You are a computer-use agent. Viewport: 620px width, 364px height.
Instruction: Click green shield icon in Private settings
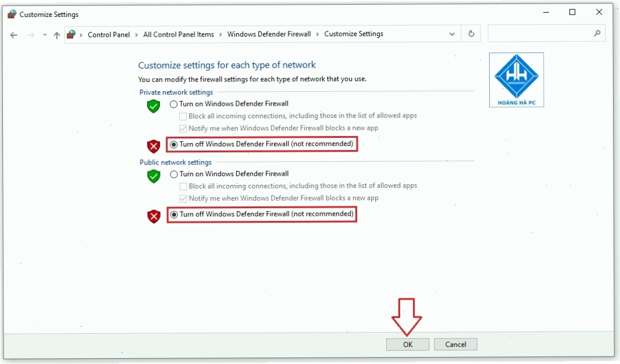coord(154,106)
